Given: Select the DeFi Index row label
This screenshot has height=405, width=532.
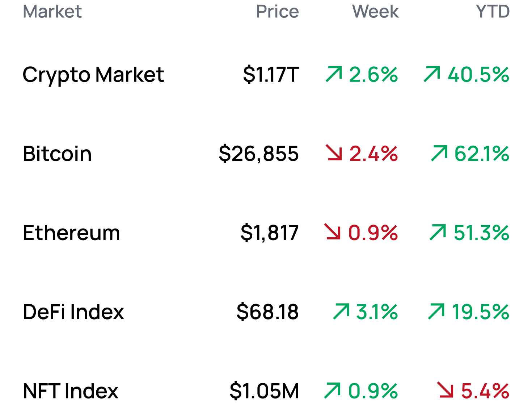Looking at the screenshot, I should coord(73,312).
